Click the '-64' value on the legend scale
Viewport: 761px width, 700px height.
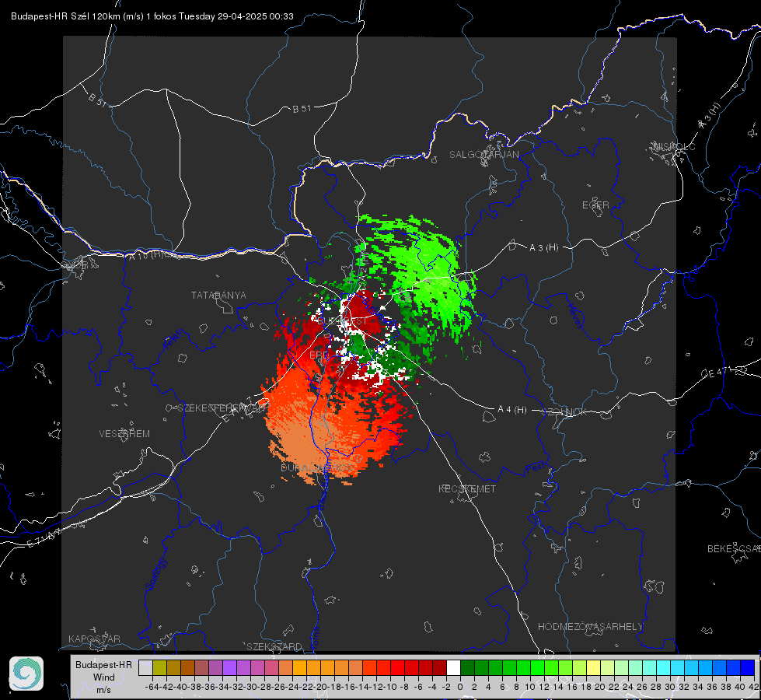point(152,687)
